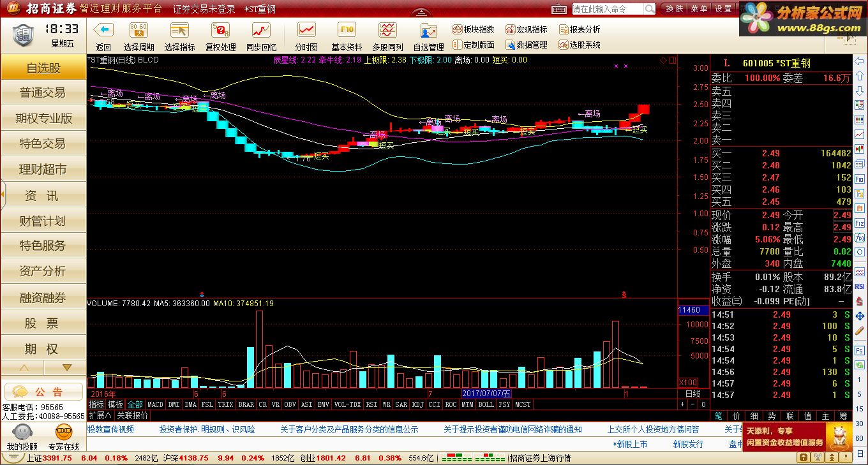
Task: Select 融资融券 in left sidebar
Action: (x=43, y=297)
